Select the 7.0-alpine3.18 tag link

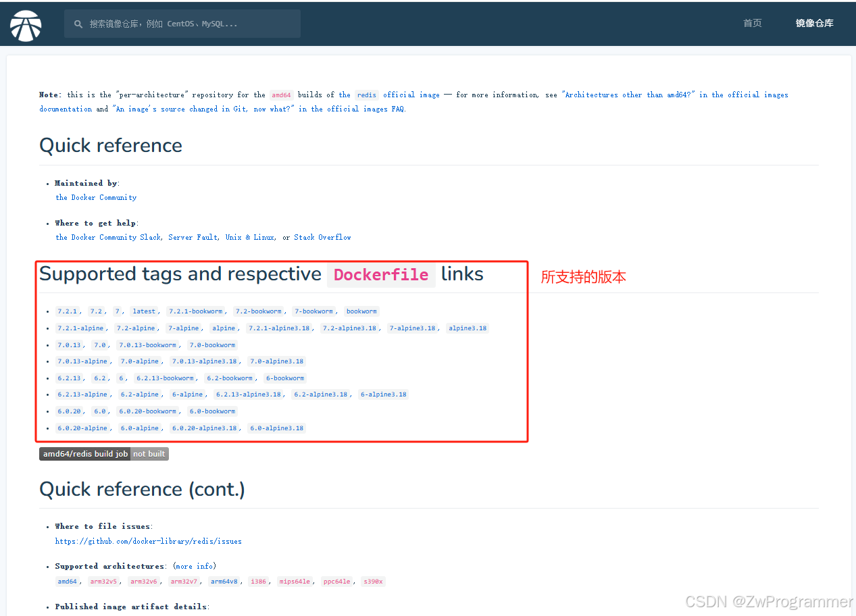click(276, 361)
